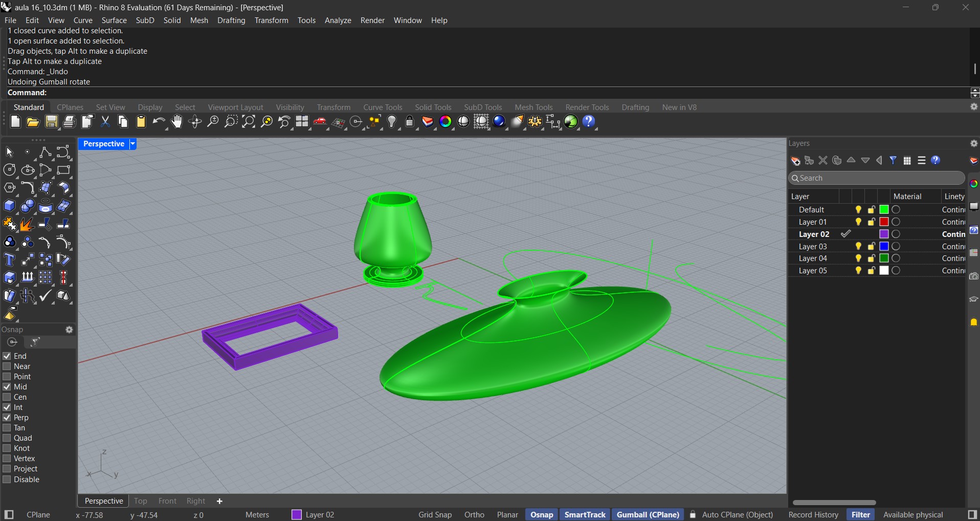Open the Layers panel hamburger menu
The height and width of the screenshot is (521, 980).
[921, 160]
